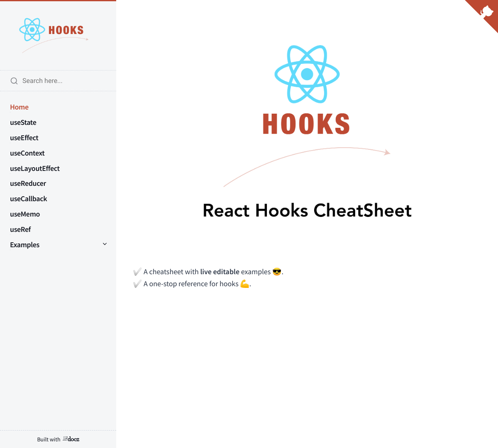This screenshot has width=498, height=448.
Task: Open the Examples menu section
Action: pos(25,245)
